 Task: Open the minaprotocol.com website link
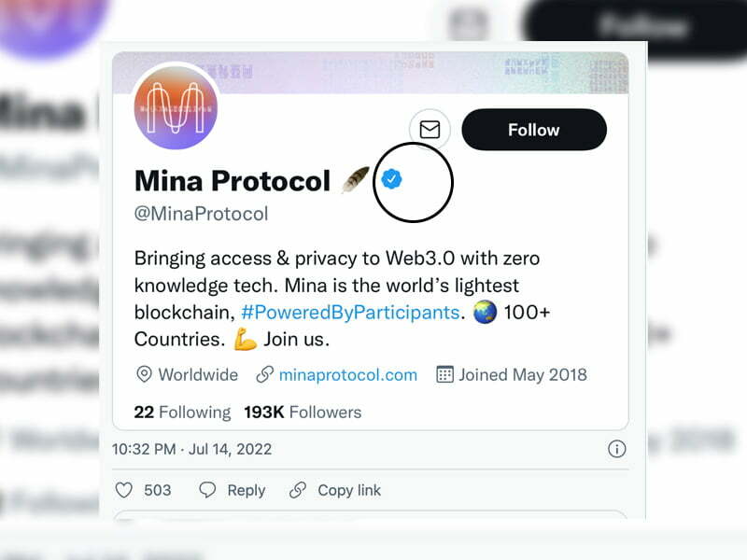pos(347,375)
